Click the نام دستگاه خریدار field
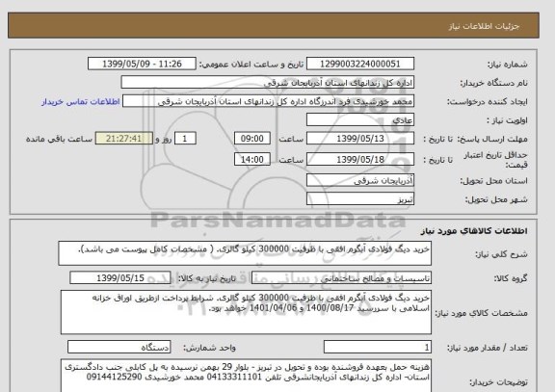 click(268, 82)
